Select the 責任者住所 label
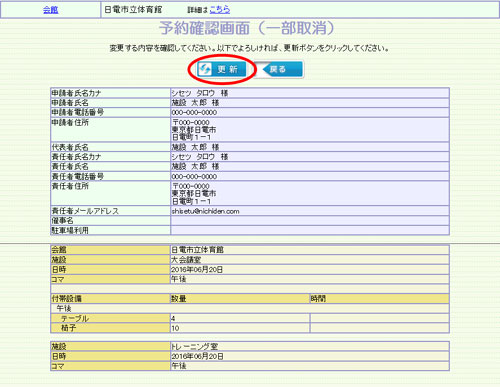Image resolution: width=500 pixels, height=387 pixels. [70, 186]
